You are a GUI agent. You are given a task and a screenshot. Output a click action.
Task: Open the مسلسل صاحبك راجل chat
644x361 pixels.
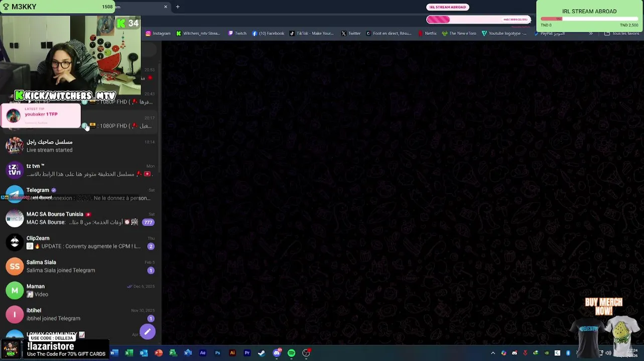tap(80, 146)
